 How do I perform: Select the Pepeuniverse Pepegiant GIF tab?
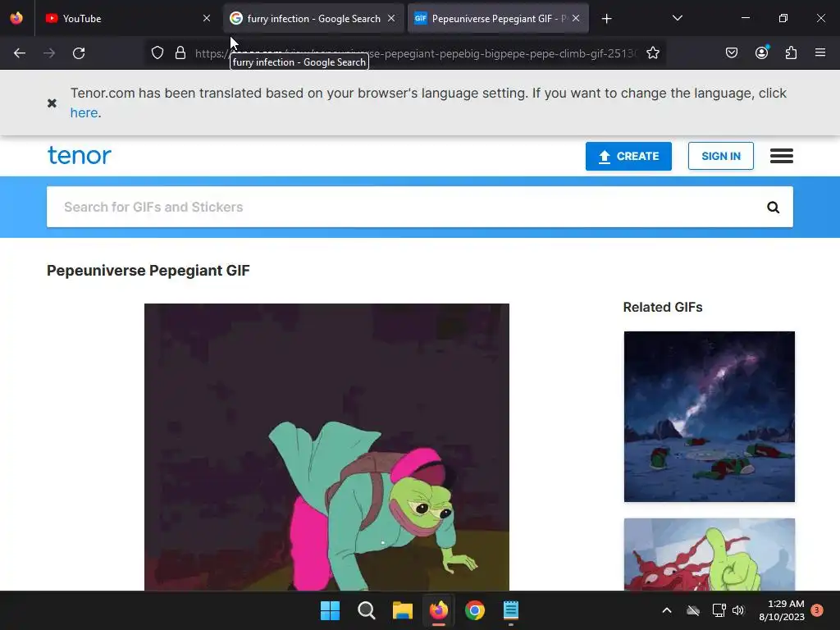(x=498, y=18)
